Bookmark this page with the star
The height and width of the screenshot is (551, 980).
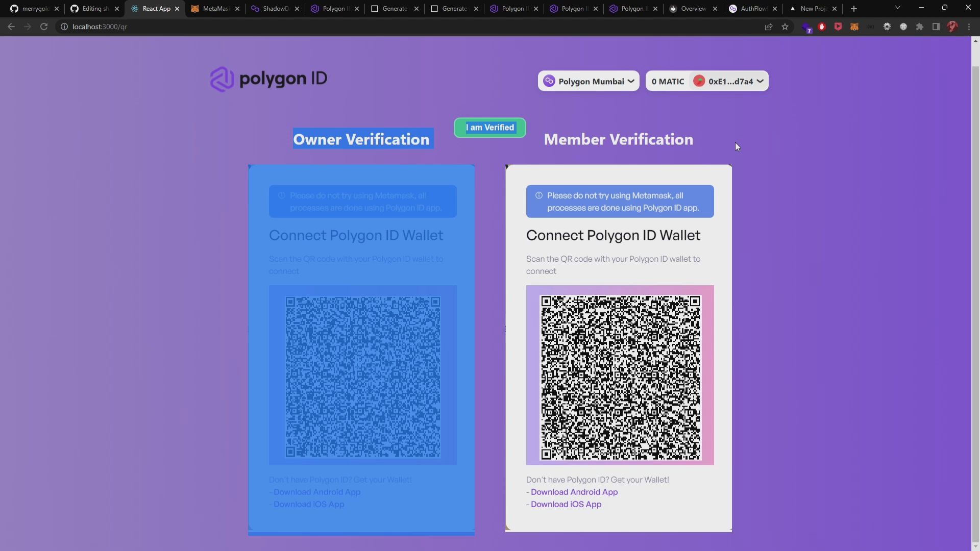pos(785,27)
